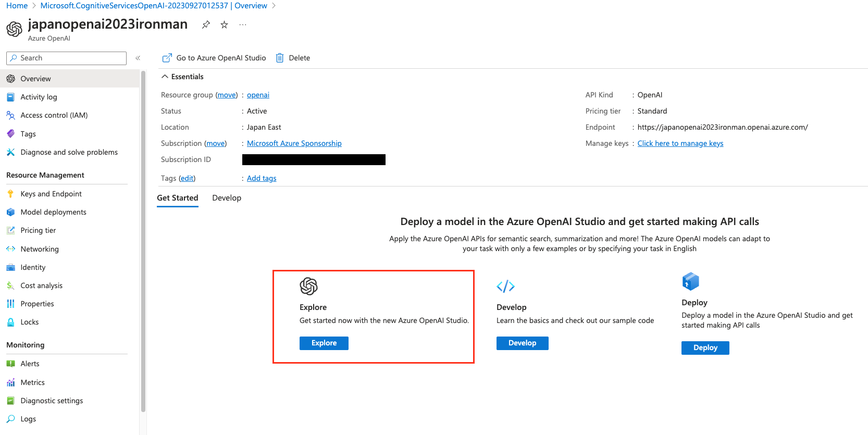Open the Overview page icon in sidebar
The image size is (868, 435).
click(x=10, y=79)
